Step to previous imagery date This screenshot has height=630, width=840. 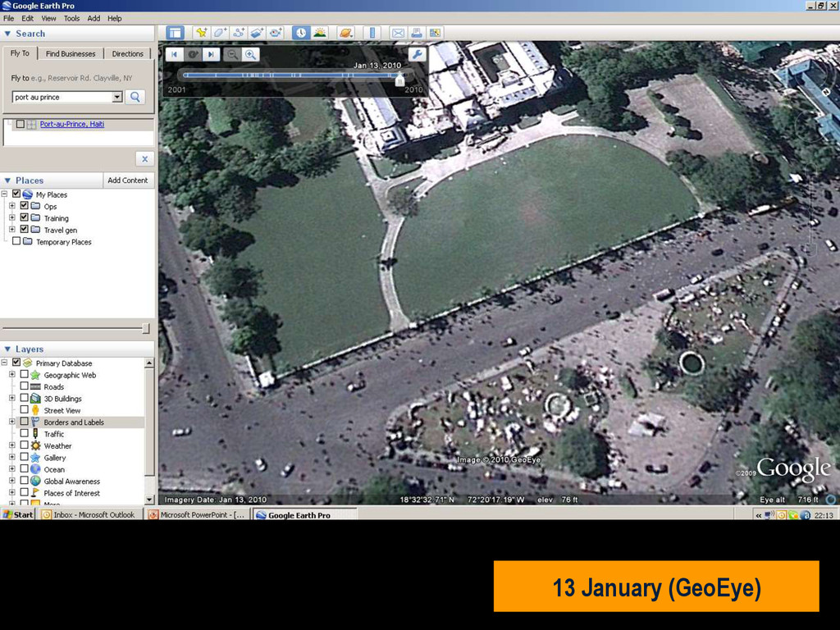(x=174, y=54)
